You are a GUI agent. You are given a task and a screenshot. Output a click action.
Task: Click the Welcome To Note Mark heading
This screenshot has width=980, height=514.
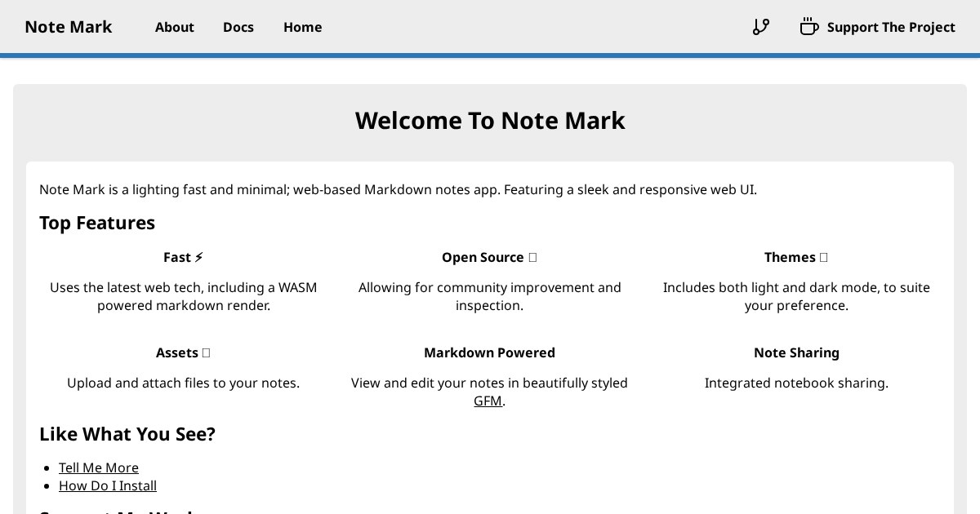pos(490,120)
